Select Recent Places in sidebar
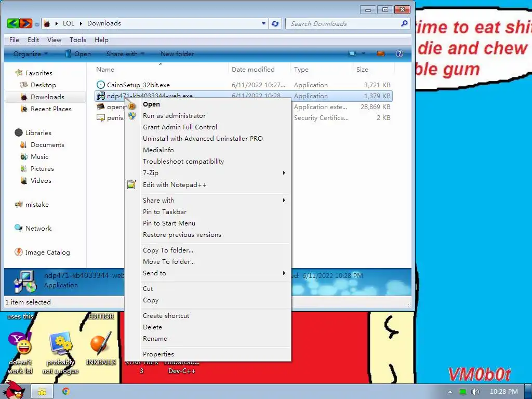532x399 pixels. coord(51,109)
